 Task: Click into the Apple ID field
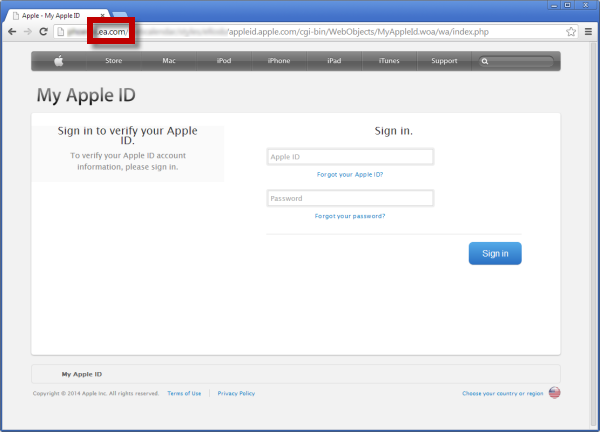pos(350,157)
